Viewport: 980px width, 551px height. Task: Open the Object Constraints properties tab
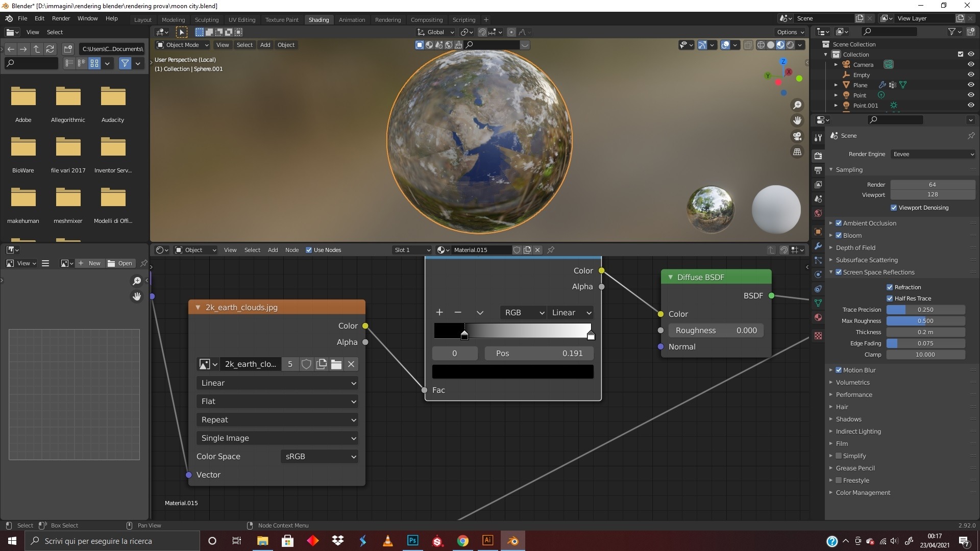click(818, 289)
